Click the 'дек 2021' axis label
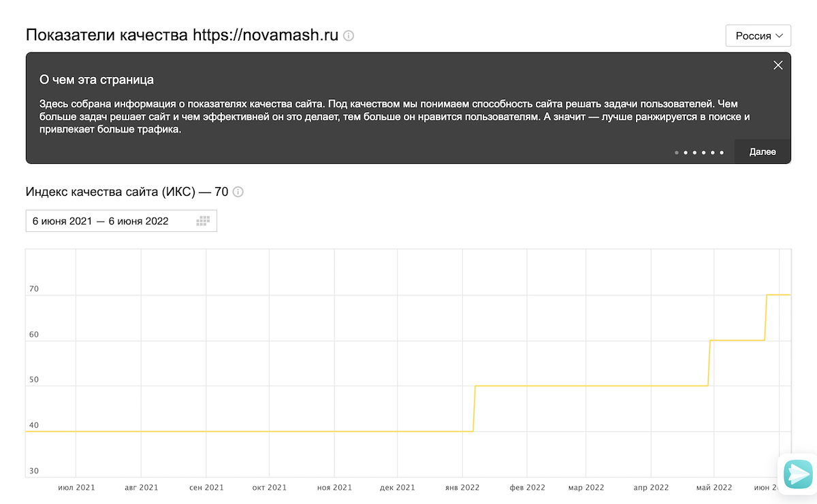 point(398,488)
